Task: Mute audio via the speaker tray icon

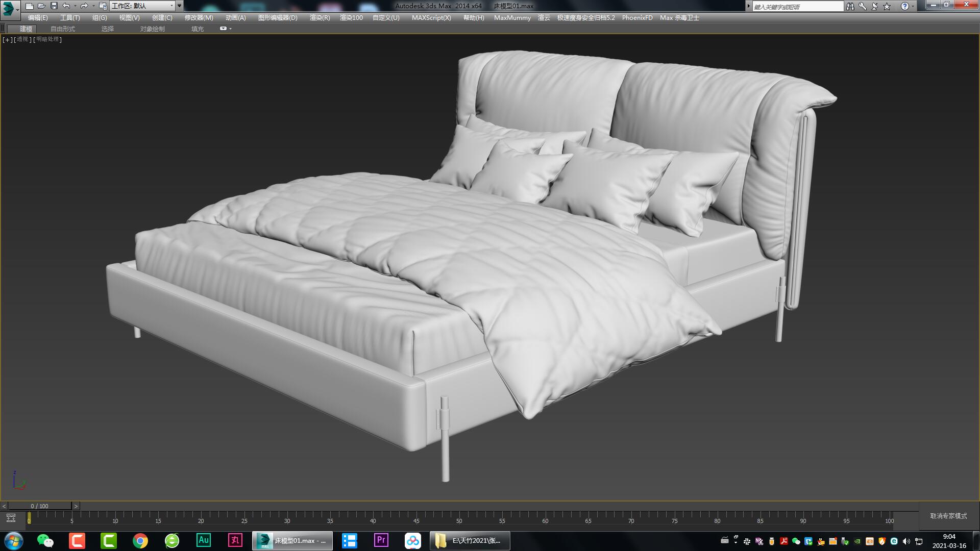Action: [x=906, y=540]
